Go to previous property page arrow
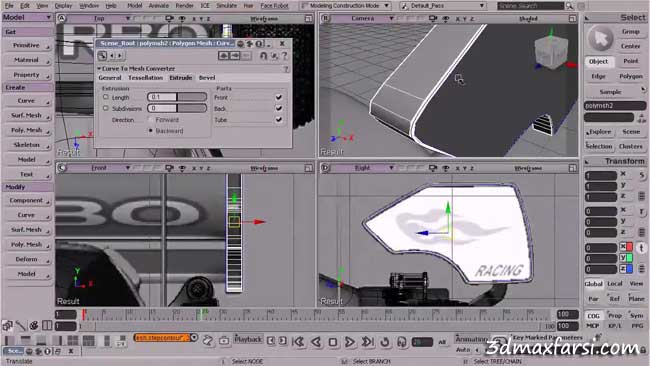This screenshot has width=650, height=366. (112, 56)
